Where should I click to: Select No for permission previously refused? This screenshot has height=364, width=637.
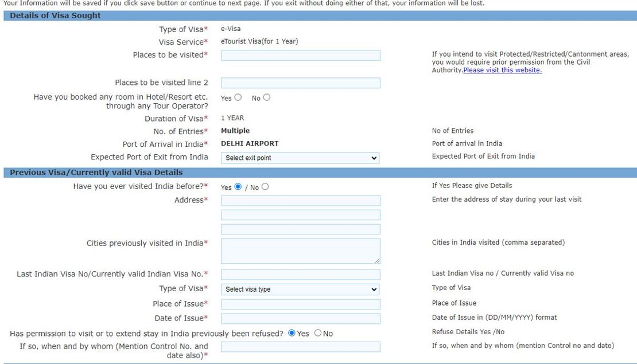point(318,333)
